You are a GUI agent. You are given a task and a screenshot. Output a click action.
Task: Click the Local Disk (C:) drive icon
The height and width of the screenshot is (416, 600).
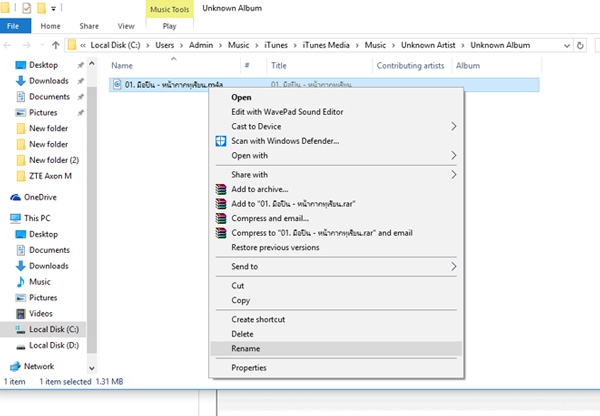click(21, 330)
